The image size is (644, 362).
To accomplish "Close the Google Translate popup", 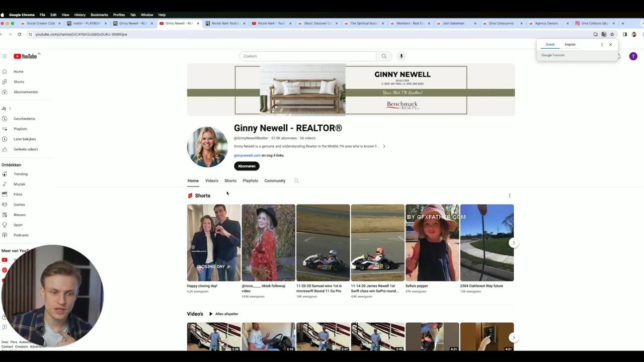I will click(x=610, y=44).
